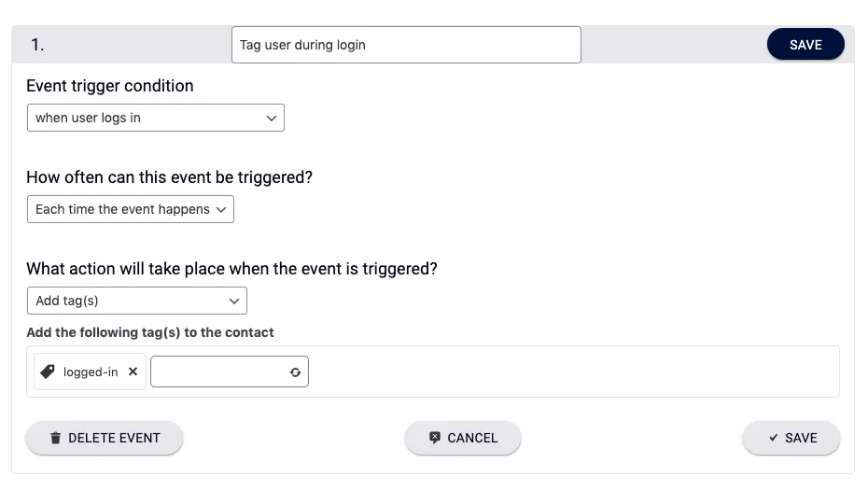Open the Add tag(s) action dropdown

[x=136, y=301]
